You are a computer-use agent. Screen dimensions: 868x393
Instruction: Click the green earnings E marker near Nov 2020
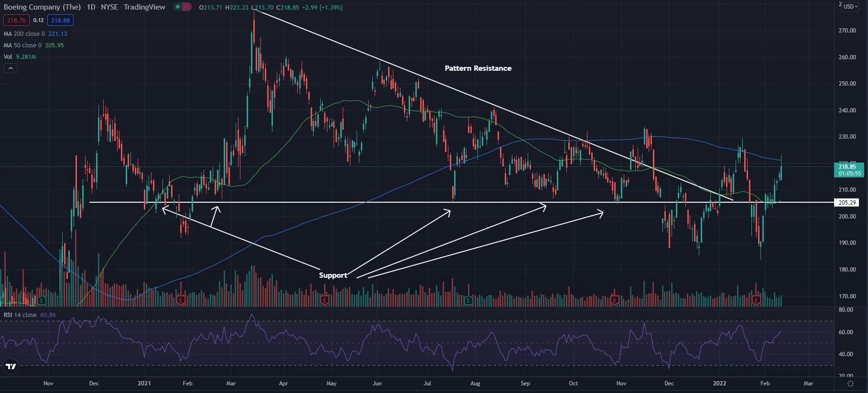click(x=42, y=300)
